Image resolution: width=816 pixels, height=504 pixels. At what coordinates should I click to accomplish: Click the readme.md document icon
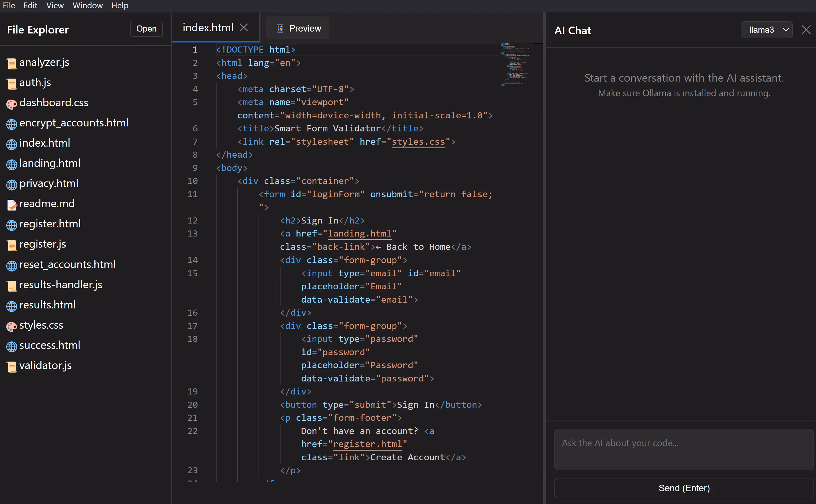(12, 205)
